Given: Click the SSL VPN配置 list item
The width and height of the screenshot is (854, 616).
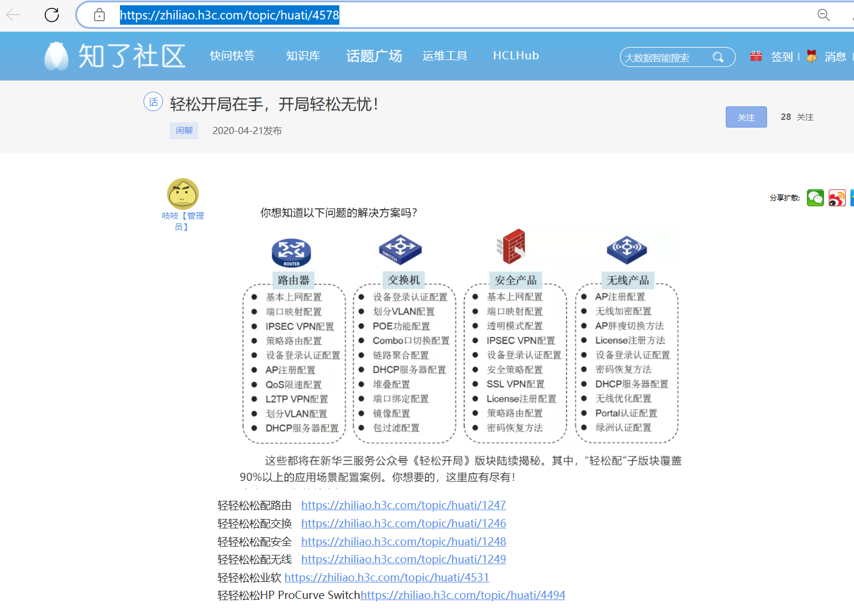Looking at the screenshot, I should pos(515,384).
